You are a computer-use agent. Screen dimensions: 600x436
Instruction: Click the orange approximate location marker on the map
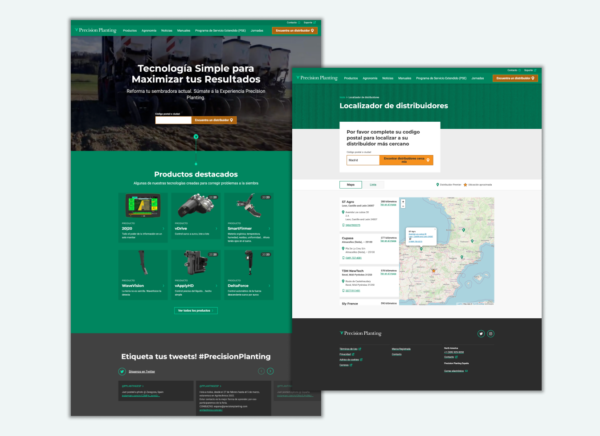click(x=434, y=271)
